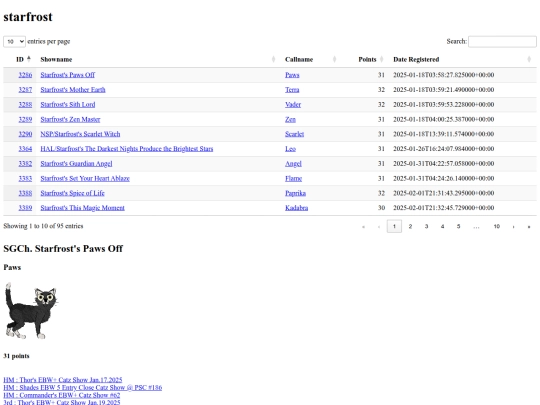Open Starfrost's Paws Off showname link
The height and width of the screenshot is (405, 540).
tap(68, 75)
